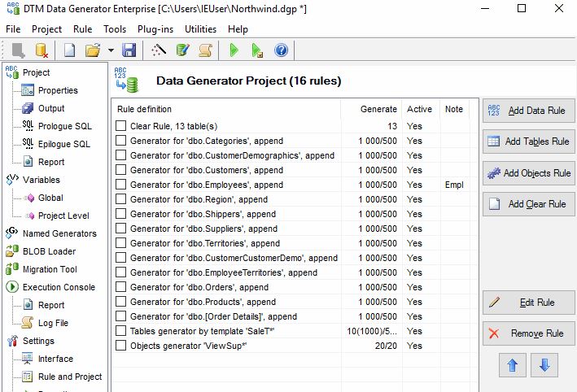Open Project Level variables item
The width and height of the screenshot is (577, 392).
point(63,216)
